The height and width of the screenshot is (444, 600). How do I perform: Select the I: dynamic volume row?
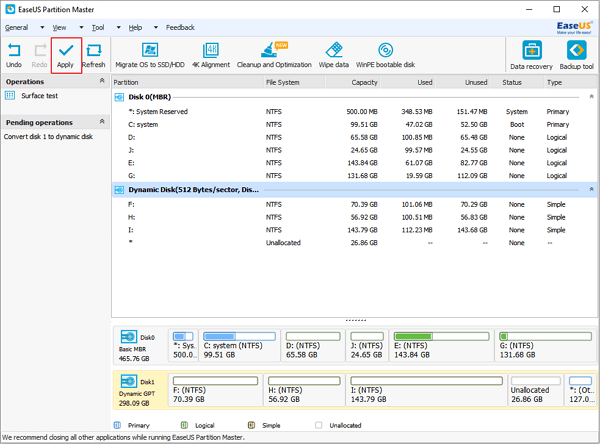[354, 230]
